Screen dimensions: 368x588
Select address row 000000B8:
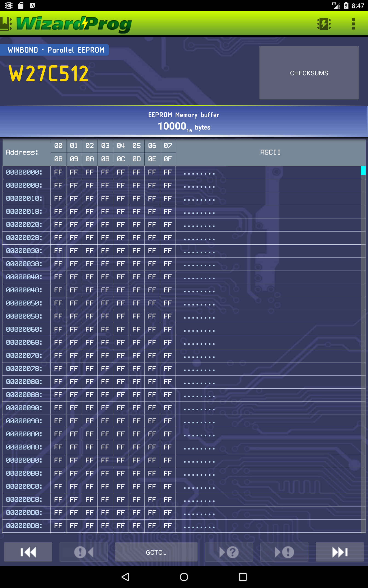(x=24, y=474)
